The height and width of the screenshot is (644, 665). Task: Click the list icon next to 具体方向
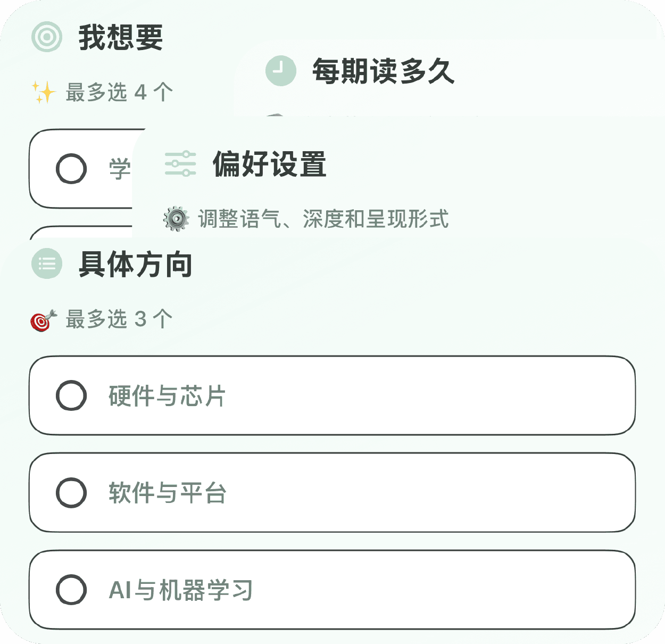click(46, 263)
